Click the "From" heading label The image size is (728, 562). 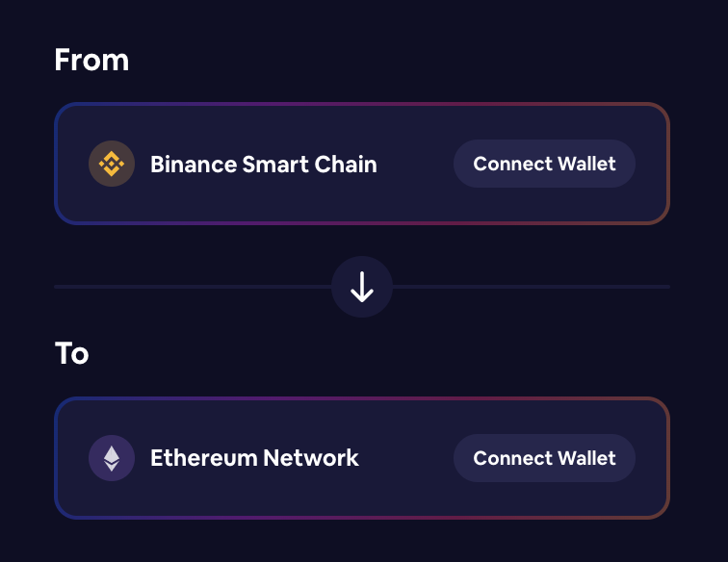91,60
